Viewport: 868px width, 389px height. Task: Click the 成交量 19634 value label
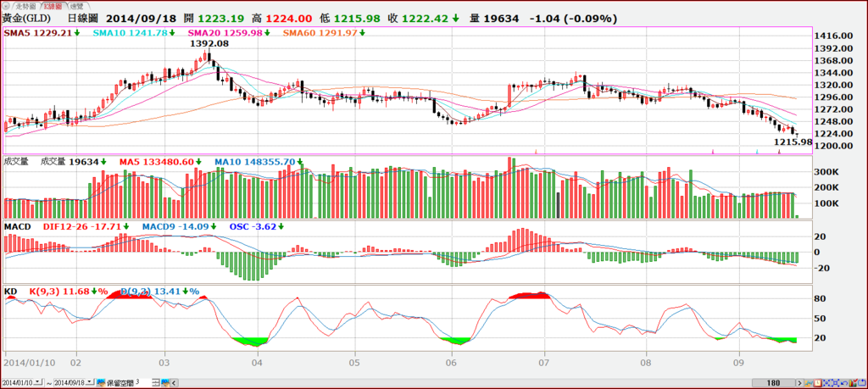[73, 162]
